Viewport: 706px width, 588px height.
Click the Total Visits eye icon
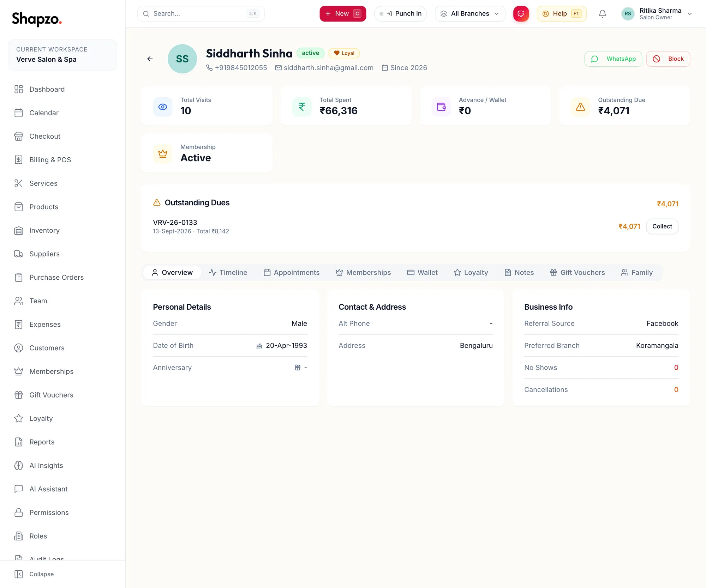point(163,107)
